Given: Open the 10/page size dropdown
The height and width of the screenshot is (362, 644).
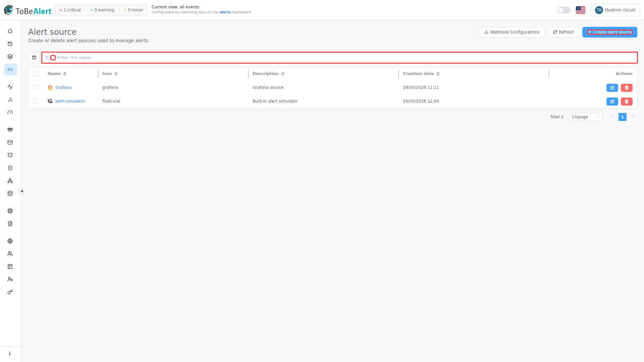Looking at the screenshot, I should point(586,117).
